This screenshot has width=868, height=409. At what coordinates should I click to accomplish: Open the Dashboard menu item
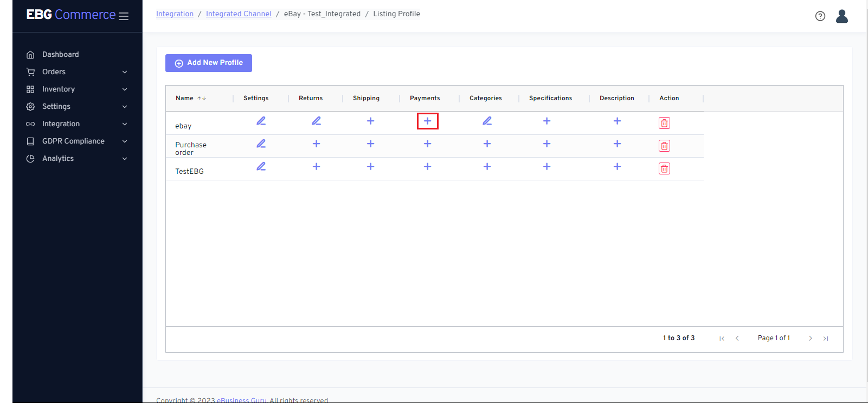[x=60, y=55]
